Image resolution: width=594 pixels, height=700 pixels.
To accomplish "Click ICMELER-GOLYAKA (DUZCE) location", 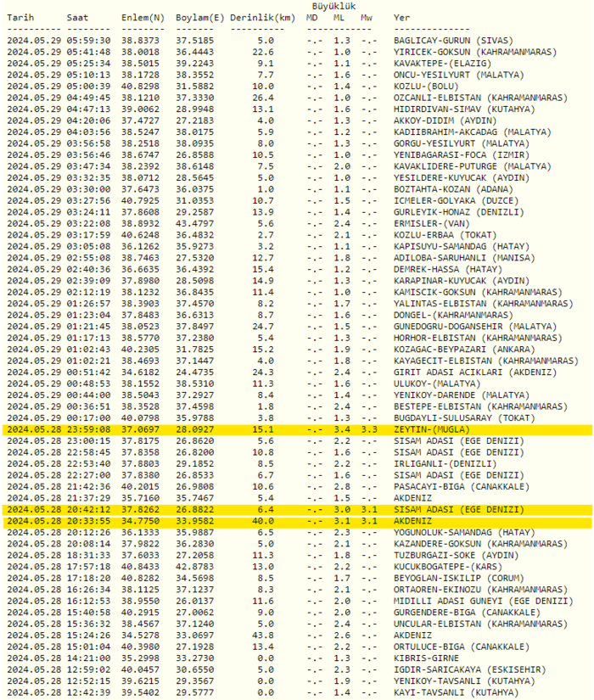I will click(x=456, y=201).
